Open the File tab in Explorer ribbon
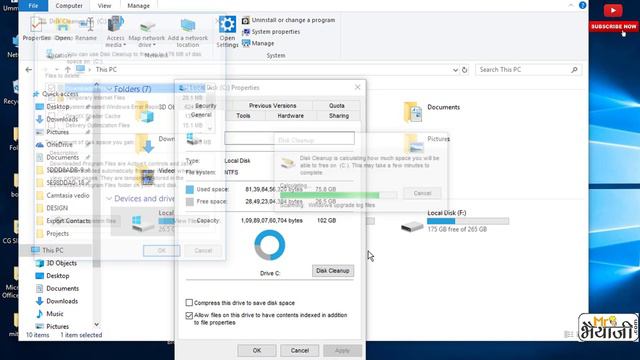 click(33, 6)
